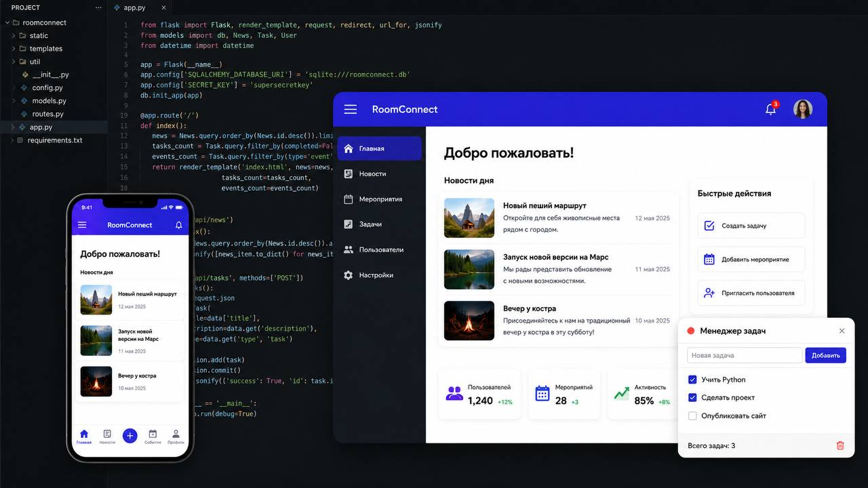
Task: Collapse the util folder in the tree
Action: pos(14,62)
